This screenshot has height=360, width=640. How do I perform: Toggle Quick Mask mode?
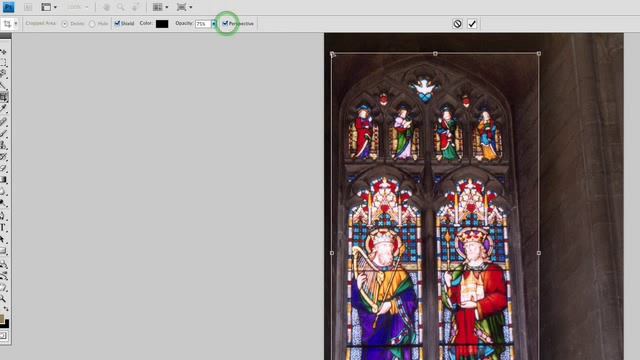pos(3,336)
